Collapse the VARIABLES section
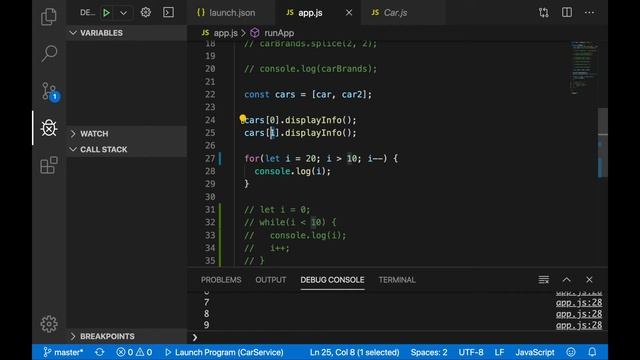The image size is (640, 360). click(127, 33)
